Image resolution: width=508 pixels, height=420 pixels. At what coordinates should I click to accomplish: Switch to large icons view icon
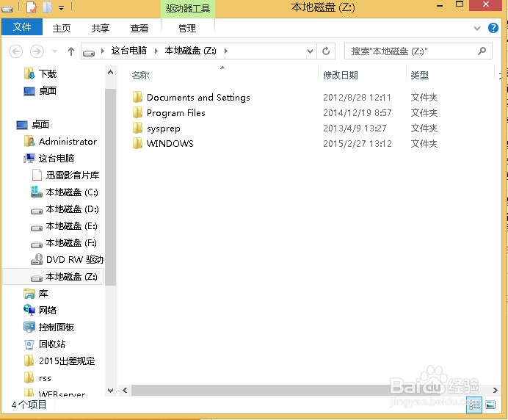pos(490,405)
